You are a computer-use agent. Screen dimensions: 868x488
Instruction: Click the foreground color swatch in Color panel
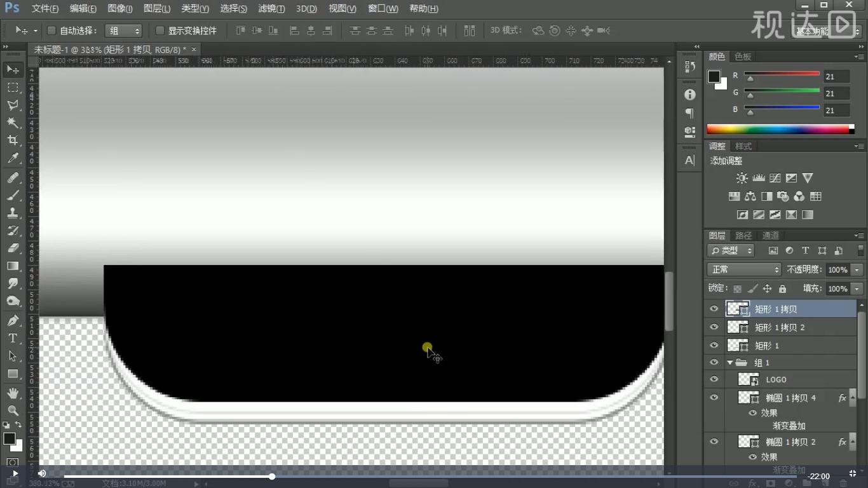point(714,76)
